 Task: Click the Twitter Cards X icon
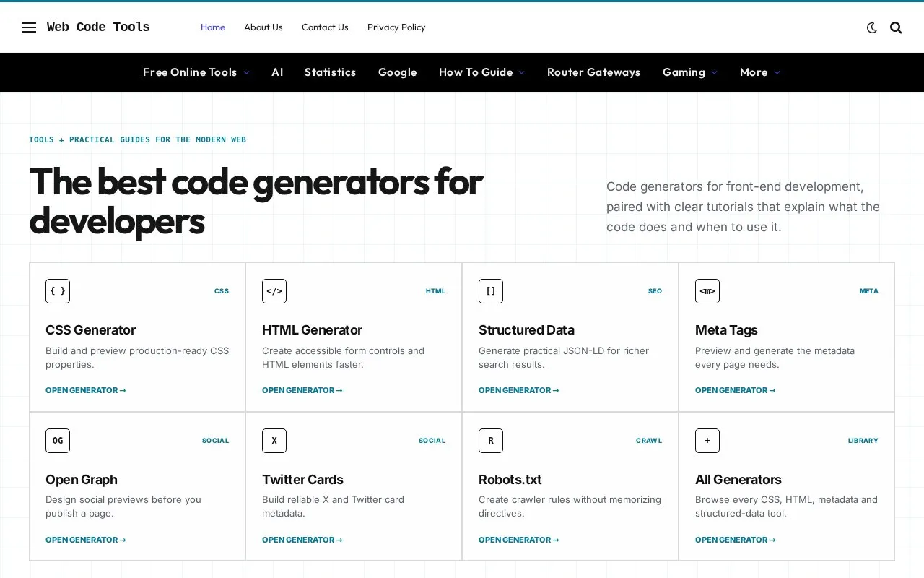[274, 441]
